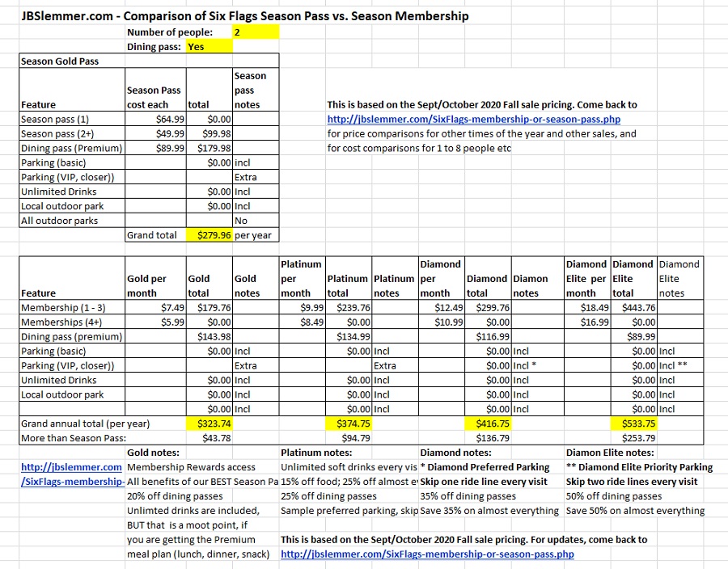Click the title cell JBSlemmer.com Comparison

[x=244, y=16]
